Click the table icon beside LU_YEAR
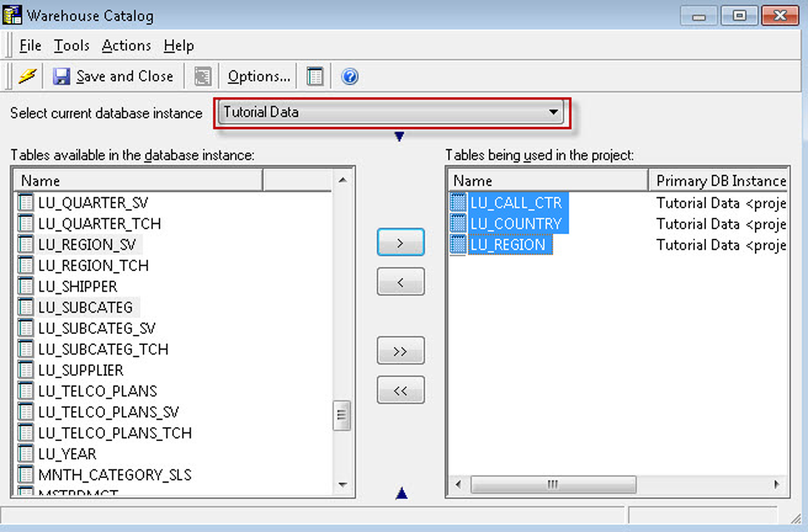The height and width of the screenshot is (532, 808). [x=25, y=454]
